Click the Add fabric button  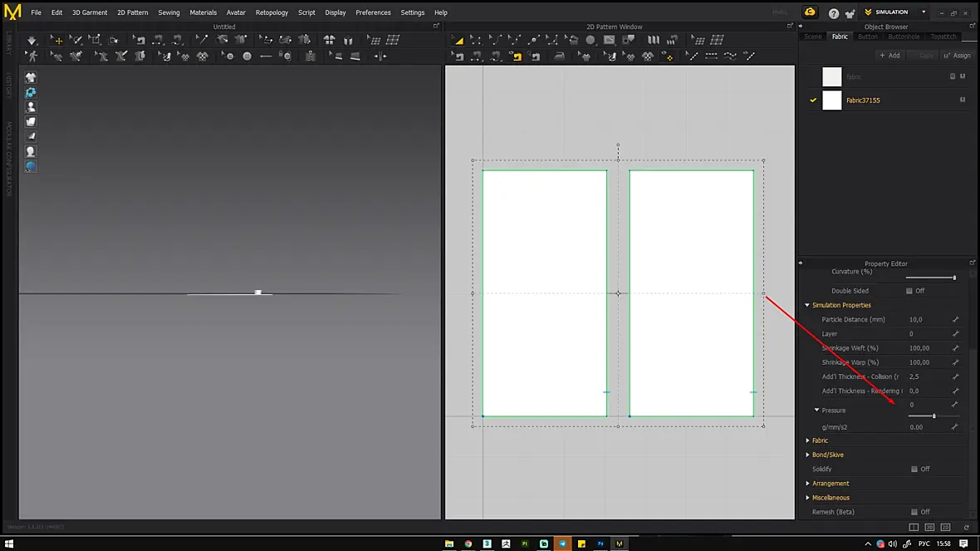coord(889,56)
